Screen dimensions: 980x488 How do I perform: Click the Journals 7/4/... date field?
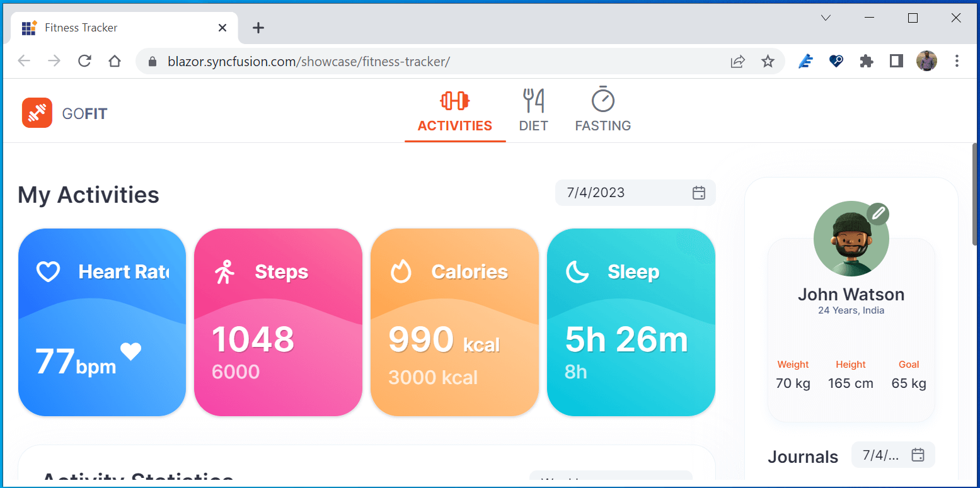pos(893,455)
